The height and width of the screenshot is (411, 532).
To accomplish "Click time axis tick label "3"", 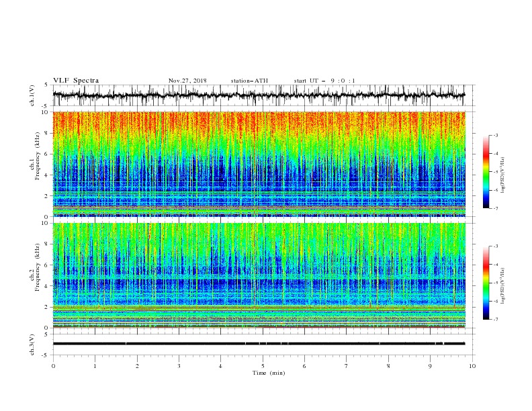I will [179, 366].
